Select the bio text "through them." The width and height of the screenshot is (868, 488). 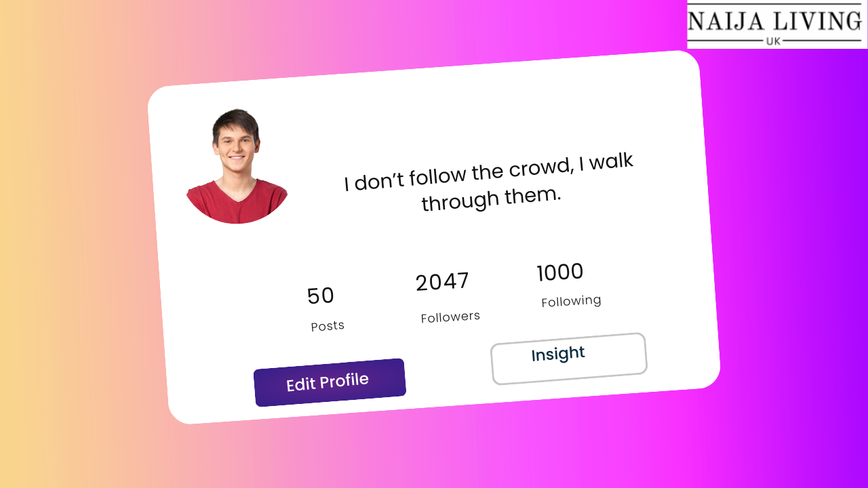[492, 199]
